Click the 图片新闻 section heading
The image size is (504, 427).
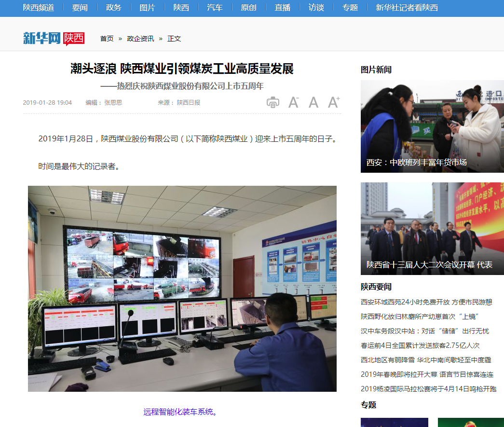(376, 69)
